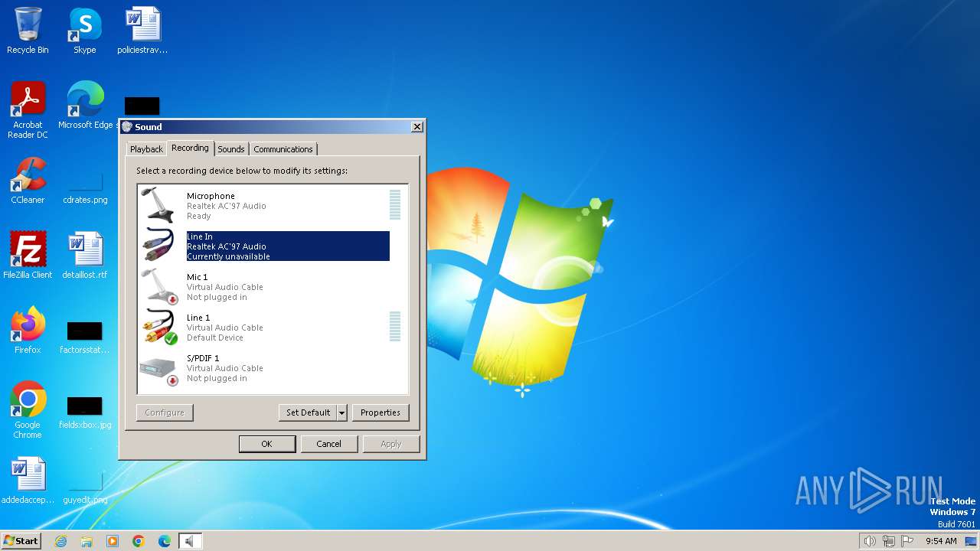Close the Sound dialog window
The width and height of the screenshot is (980, 551).
click(x=417, y=127)
